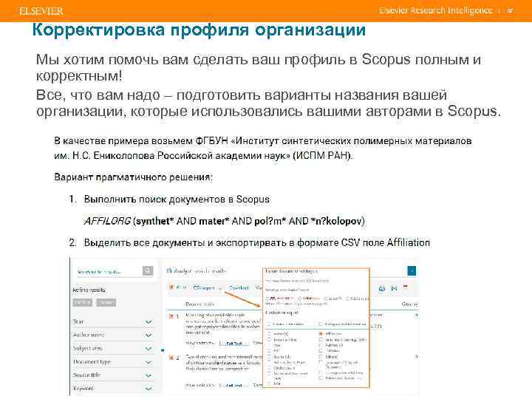Click the Limit to button
532x399 pixels.
pos(83,302)
